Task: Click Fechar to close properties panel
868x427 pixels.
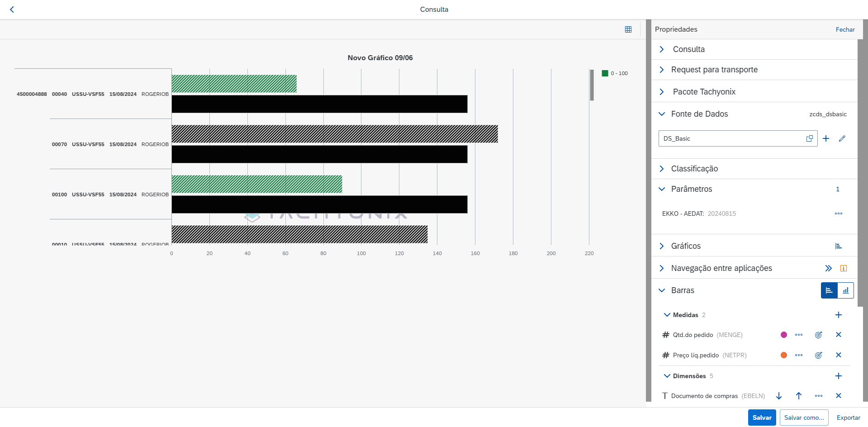Action: (845, 29)
